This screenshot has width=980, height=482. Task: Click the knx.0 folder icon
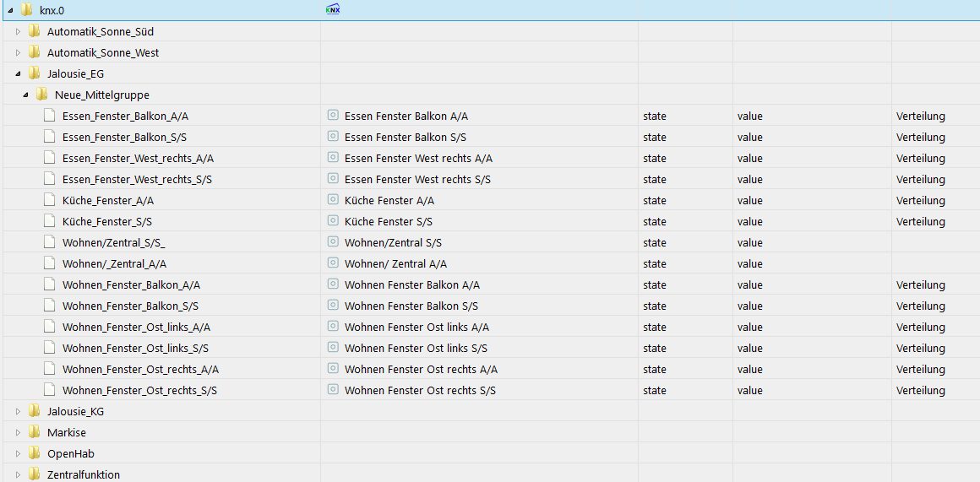coord(26,9)
